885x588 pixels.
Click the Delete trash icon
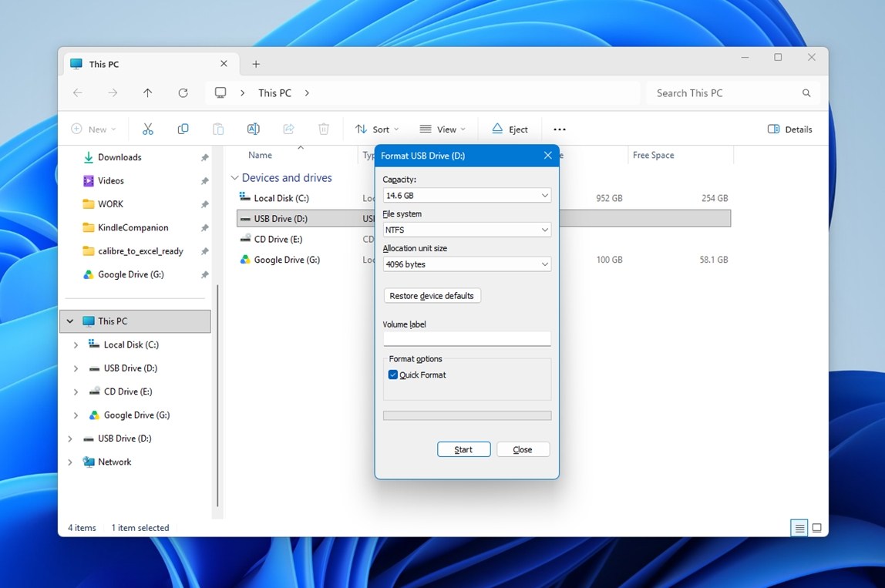(x=324, y=129)
